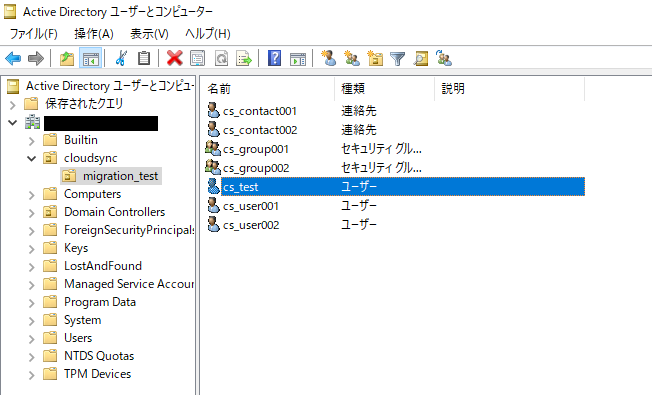
Task: Toggle the console tree pane icon
Action: (91, 58)
